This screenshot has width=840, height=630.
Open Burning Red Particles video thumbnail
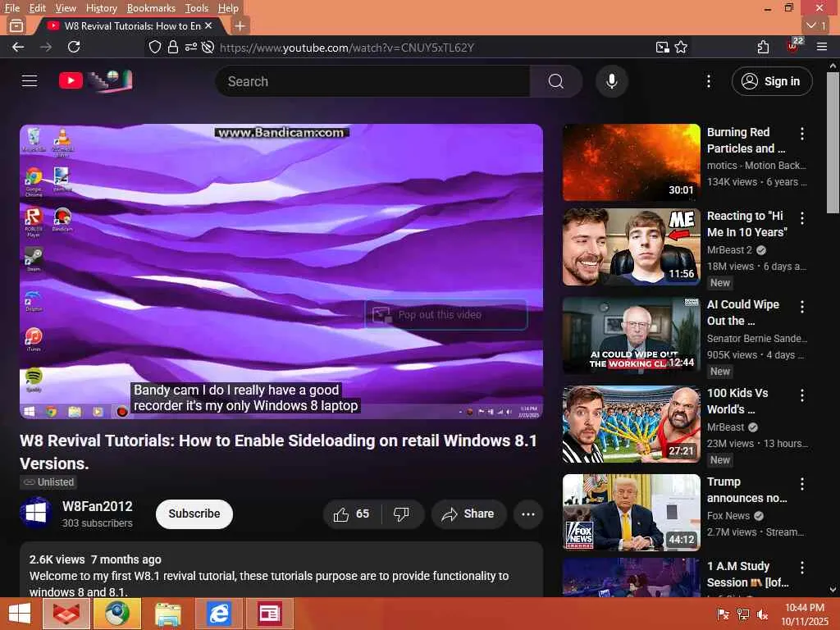(x=631, y=162)
